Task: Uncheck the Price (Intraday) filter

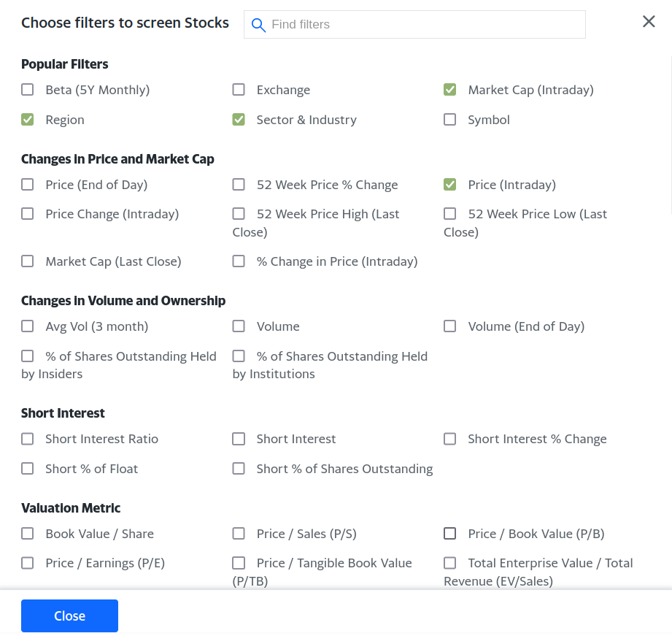Action: [x=450, y=185]
